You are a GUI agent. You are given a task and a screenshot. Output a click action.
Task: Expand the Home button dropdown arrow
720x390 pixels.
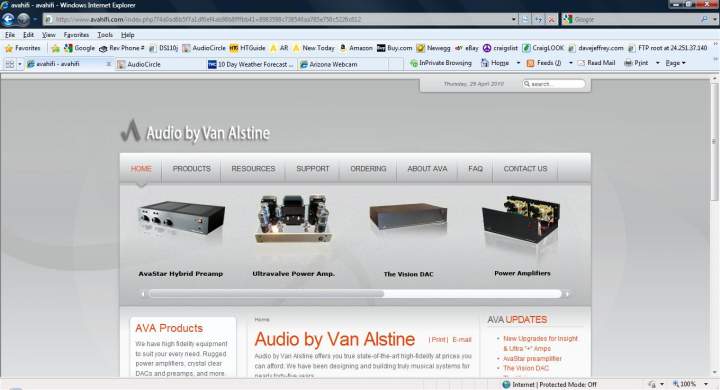coord(518,63)
